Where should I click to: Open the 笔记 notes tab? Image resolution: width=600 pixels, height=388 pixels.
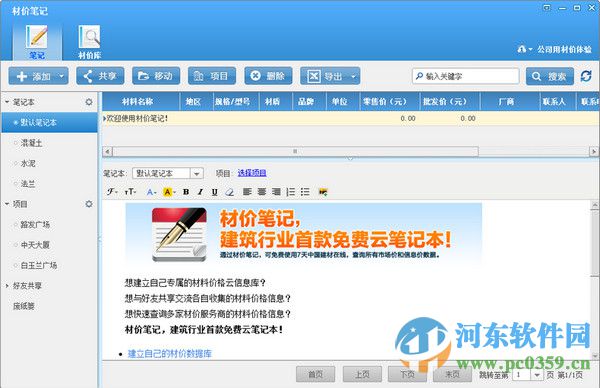click(37, 42)
